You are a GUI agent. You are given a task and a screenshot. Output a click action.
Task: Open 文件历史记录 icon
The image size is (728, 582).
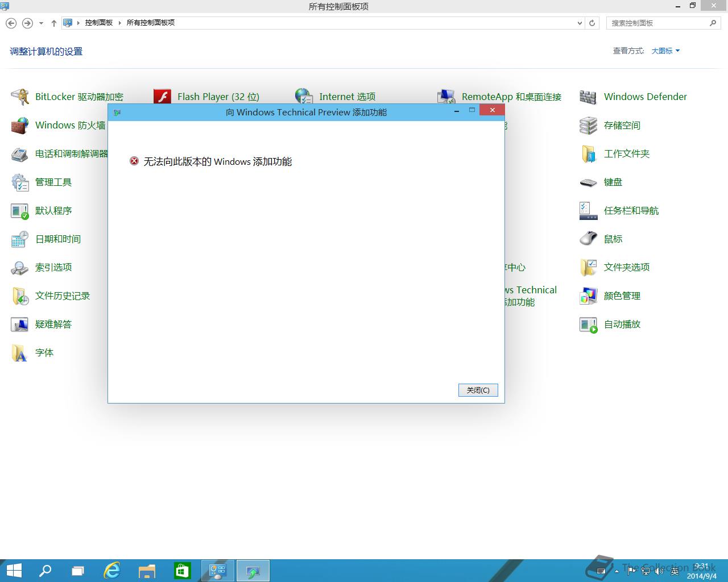[x=20, y=296]
